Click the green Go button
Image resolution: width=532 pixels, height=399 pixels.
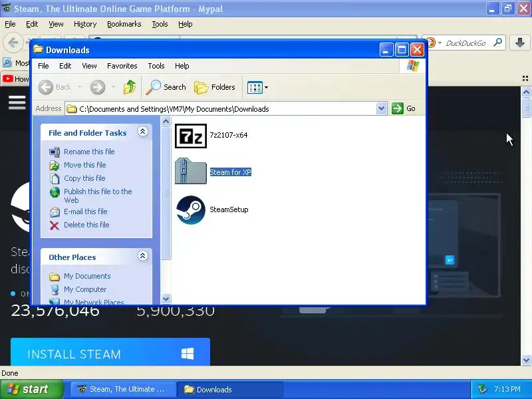click(404, 108)
